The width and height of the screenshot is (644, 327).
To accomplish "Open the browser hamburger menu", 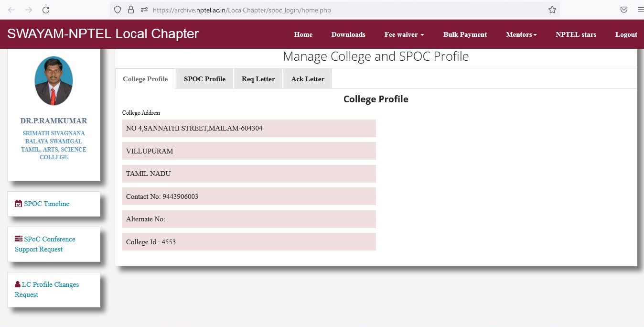I will 641,10.
